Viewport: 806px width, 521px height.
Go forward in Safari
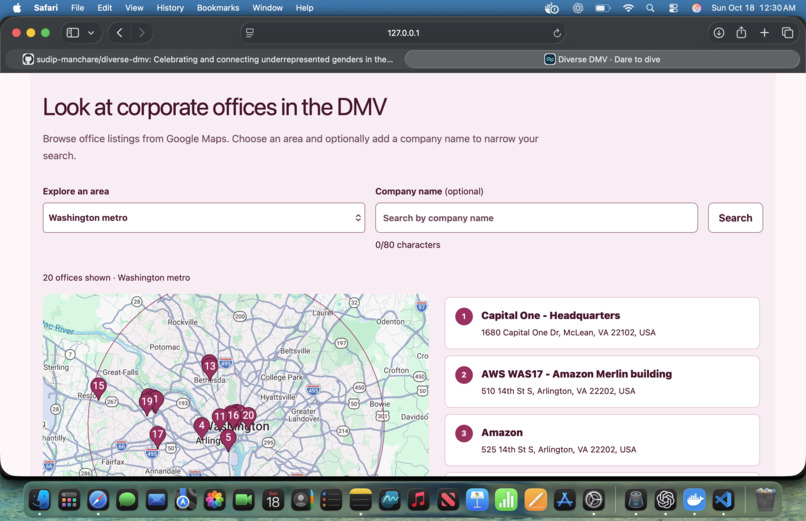point(141,33)
